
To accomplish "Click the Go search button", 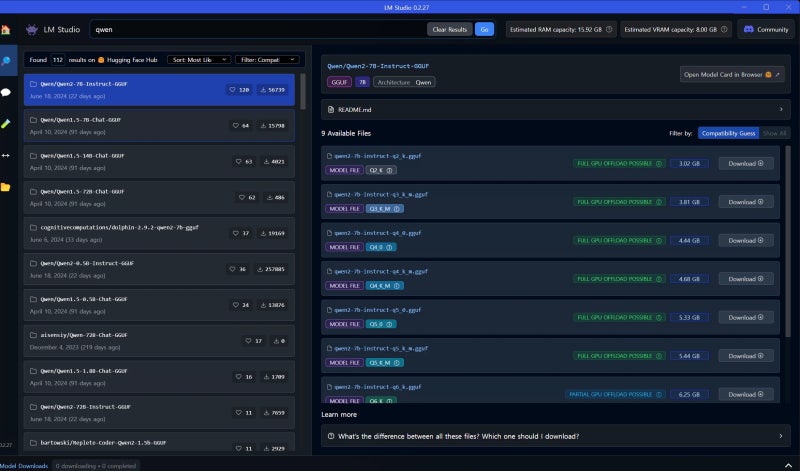I will click(x=484, y=30).
